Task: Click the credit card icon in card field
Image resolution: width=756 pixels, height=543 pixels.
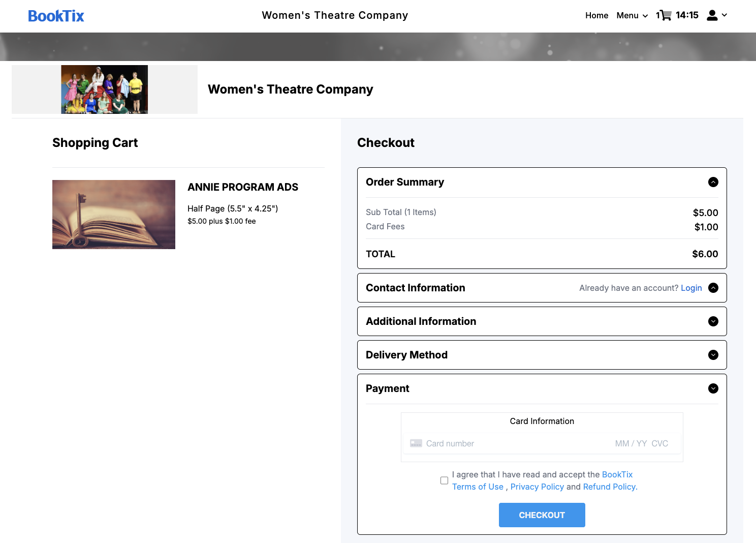Action: [416, 443]
